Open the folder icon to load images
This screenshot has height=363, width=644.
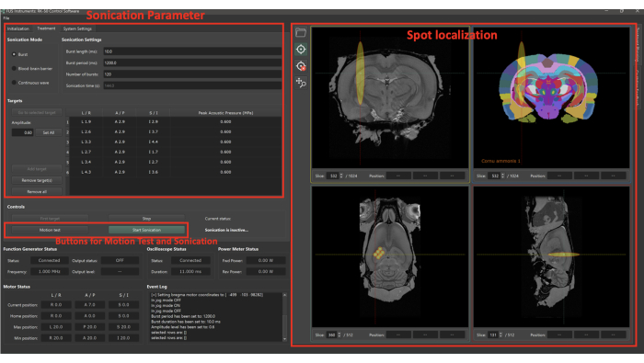coord(301,32)
